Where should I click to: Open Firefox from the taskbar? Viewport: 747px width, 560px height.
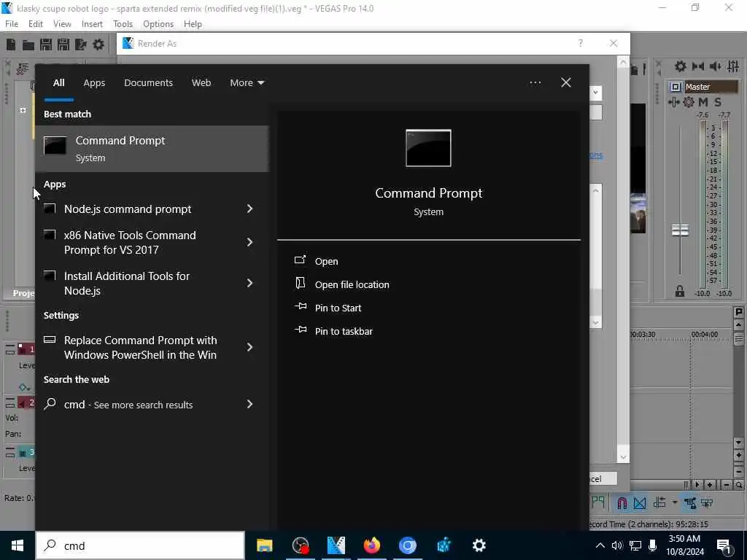pos(371,545)
